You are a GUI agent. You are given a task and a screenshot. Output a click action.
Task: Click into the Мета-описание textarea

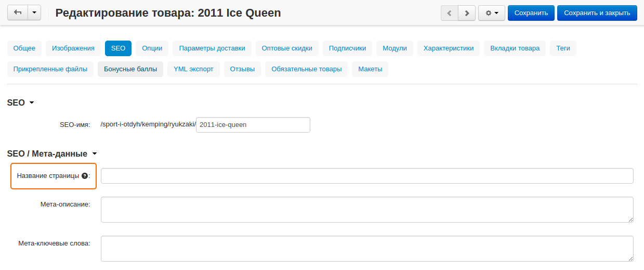[x=367, y=209]
